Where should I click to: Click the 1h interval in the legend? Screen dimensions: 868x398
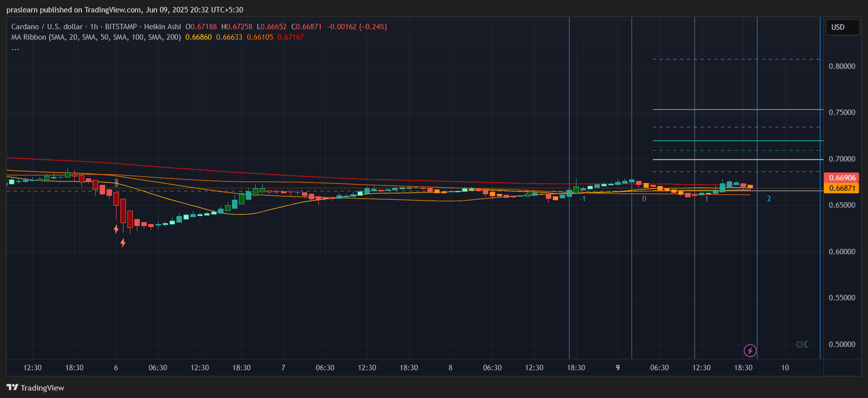[94, 27]
